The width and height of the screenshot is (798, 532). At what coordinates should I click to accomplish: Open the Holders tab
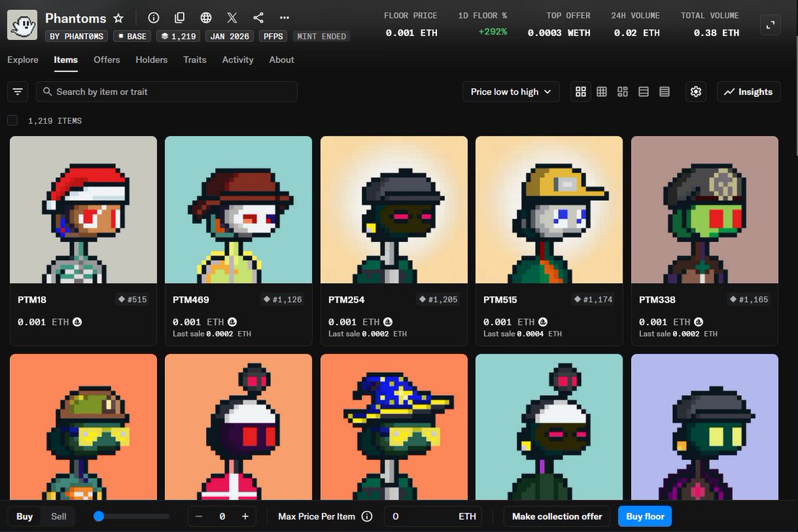[152, 60]
